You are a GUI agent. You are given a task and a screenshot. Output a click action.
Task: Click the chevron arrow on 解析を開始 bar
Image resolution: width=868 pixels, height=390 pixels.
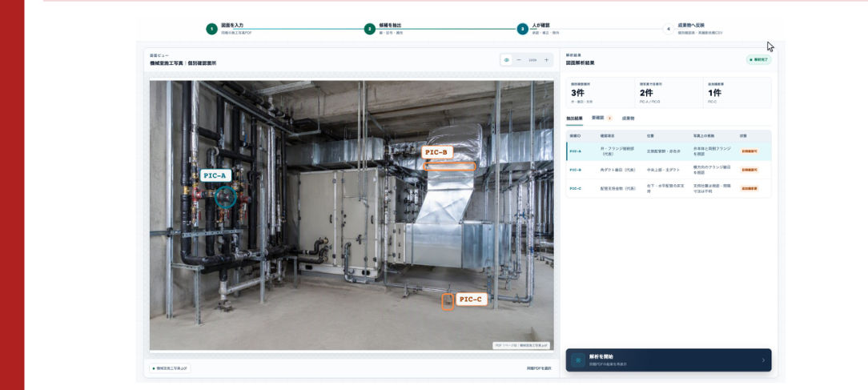[763, 360]
